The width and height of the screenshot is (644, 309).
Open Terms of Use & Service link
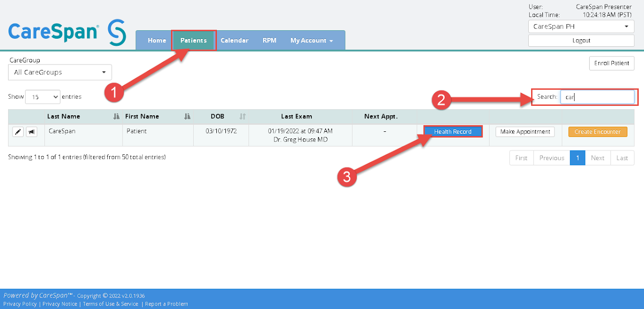[x=110, y=304]
